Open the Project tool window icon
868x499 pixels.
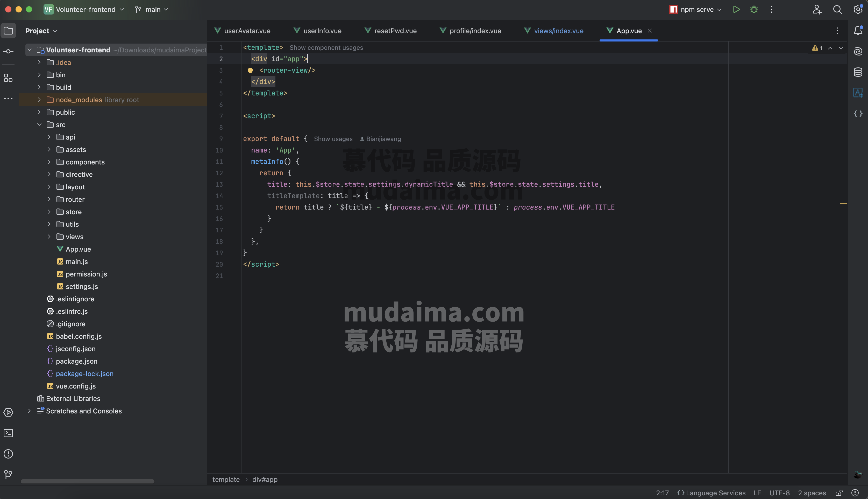click(x=8, y=31)
